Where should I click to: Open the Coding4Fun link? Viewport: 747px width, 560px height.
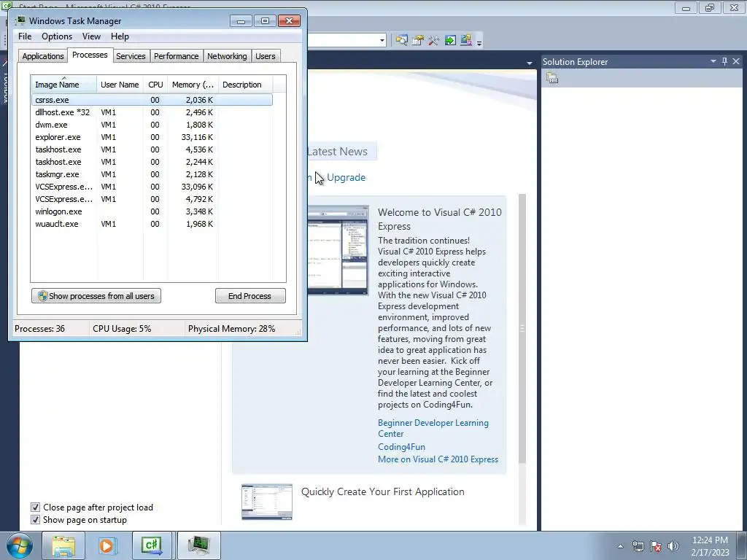[401, 447]
